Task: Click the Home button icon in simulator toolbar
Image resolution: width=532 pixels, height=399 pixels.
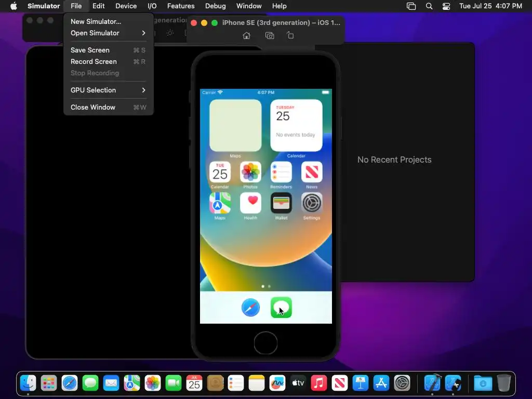Action: (247, 36)
